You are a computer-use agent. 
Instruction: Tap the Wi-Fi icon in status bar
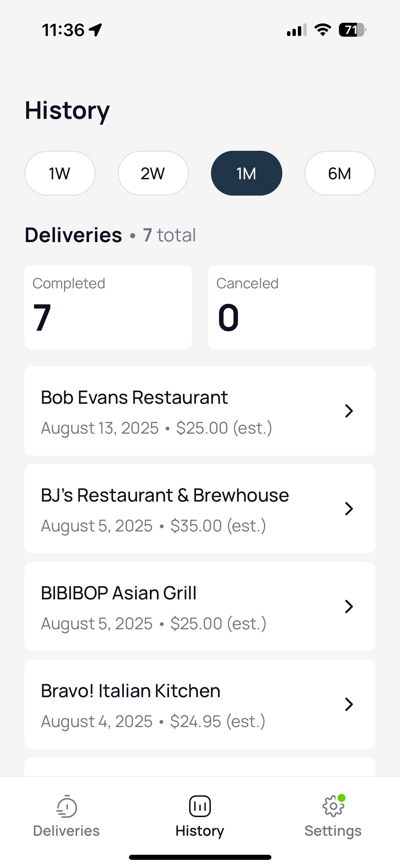(323, 30)
